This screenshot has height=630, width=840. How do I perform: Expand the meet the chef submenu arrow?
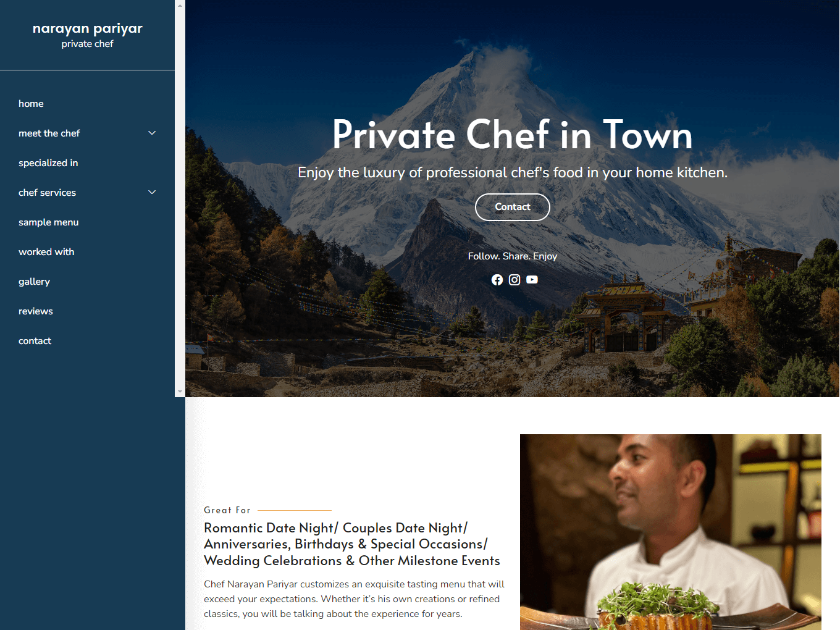[152, 133]
